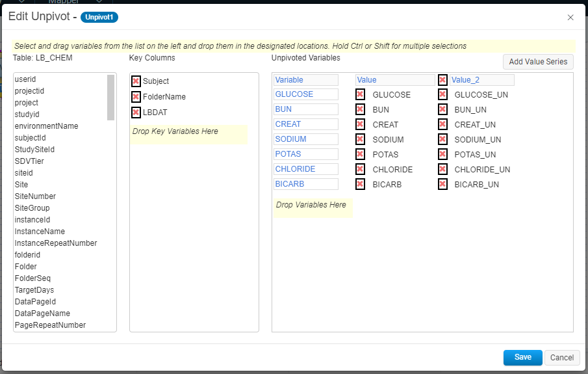Viewport: 588px width, 374px height.
Task: Edit the BUN variable label field
Action: [305, 109]
